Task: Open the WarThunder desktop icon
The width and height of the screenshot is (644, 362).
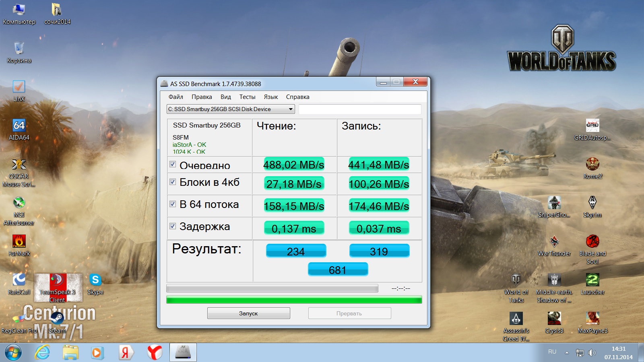Action: [x=554, y=246]
